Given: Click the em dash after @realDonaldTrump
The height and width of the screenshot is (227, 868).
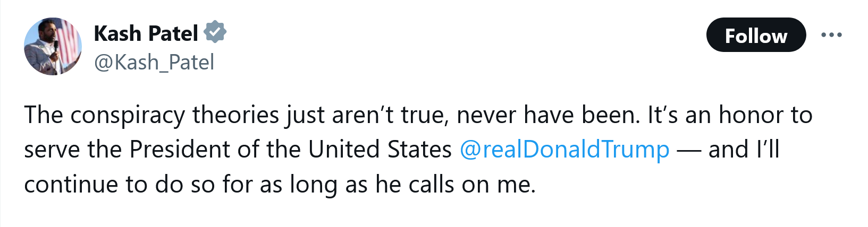Looking at the screenshot, I should pyautogui.click(x=689, y=150).
